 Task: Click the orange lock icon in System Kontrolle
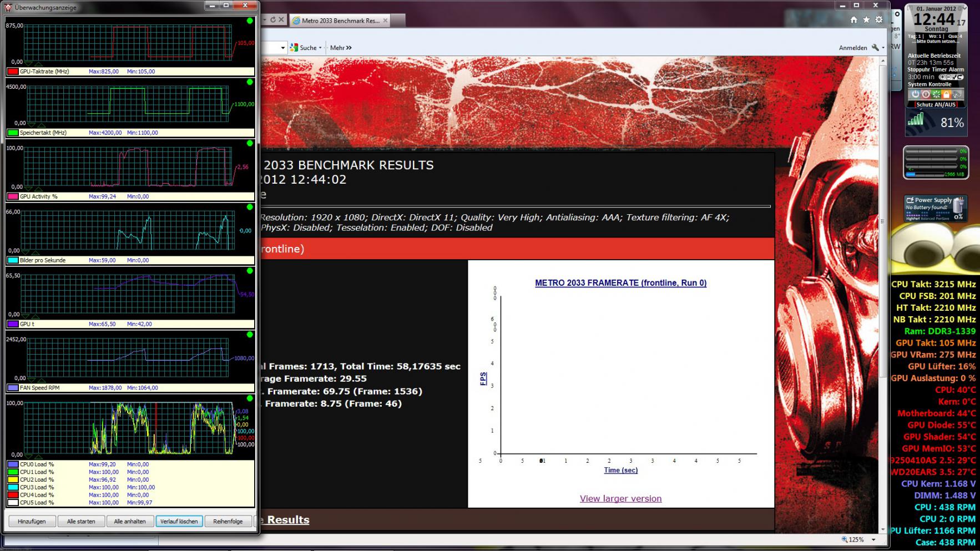click(947, 94)
